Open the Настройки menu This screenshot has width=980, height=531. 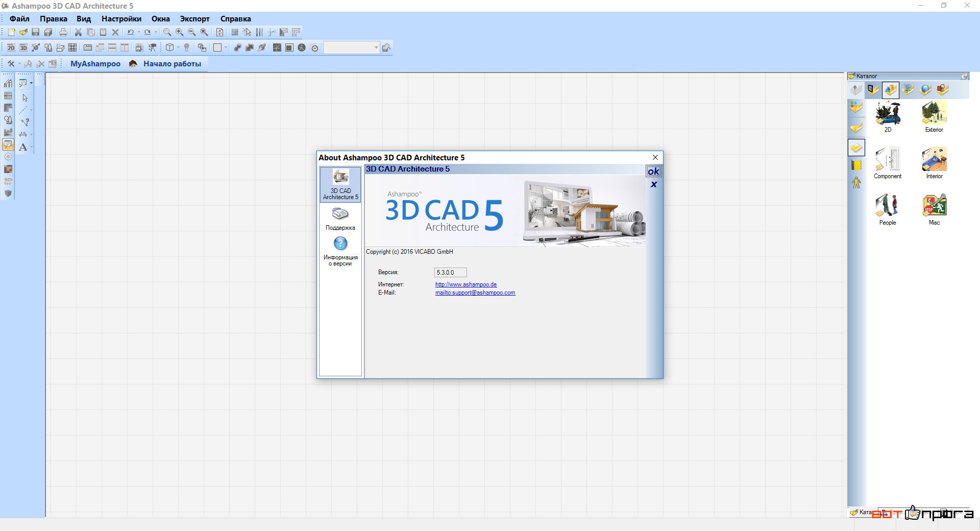tap(121, 19)
